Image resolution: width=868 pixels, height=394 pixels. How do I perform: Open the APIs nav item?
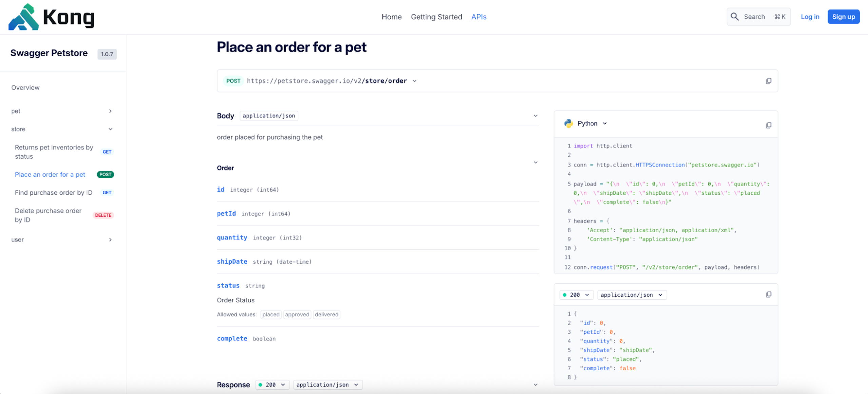(x=478, y=17)
